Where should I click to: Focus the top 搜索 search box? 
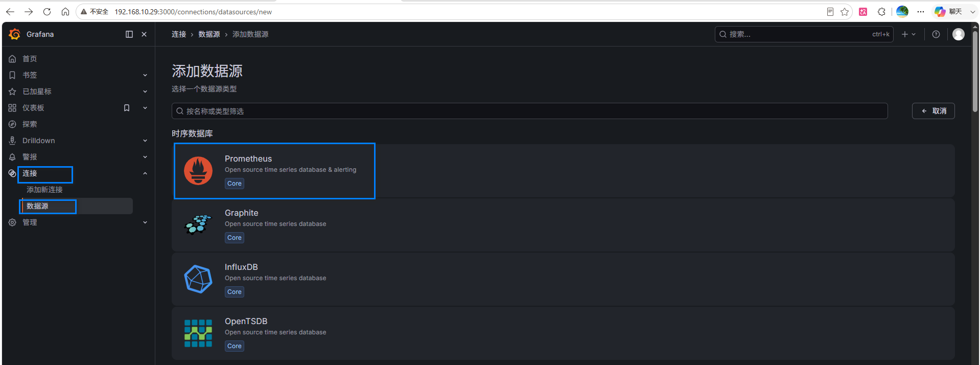804,34
